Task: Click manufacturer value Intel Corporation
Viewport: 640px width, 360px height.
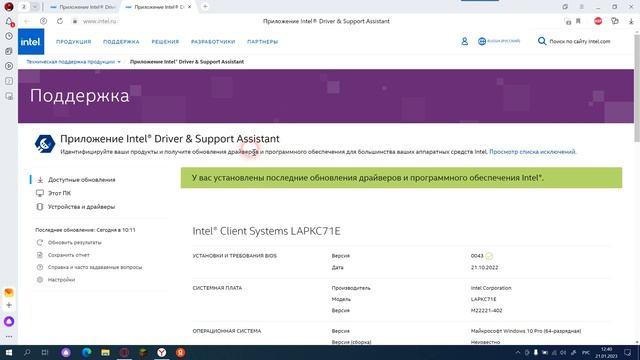Action: (491, 288)
